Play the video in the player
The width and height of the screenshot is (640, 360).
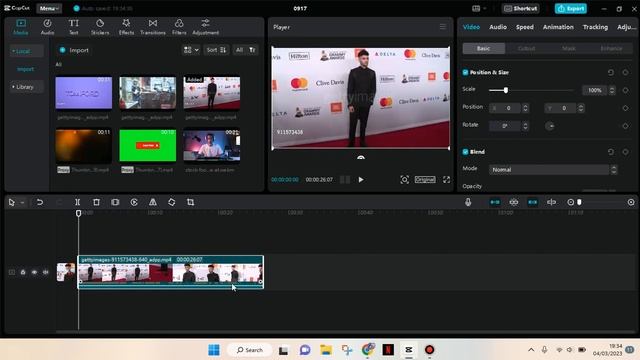pos(361,180)
